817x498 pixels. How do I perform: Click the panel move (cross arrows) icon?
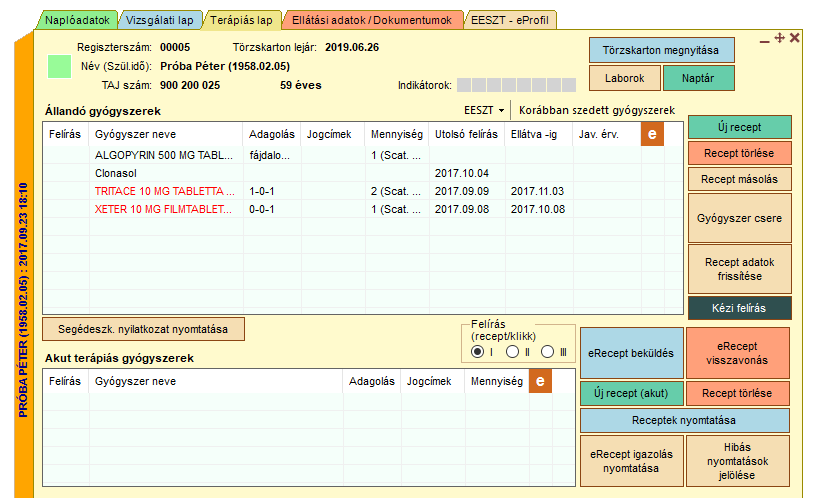point(780,38)
